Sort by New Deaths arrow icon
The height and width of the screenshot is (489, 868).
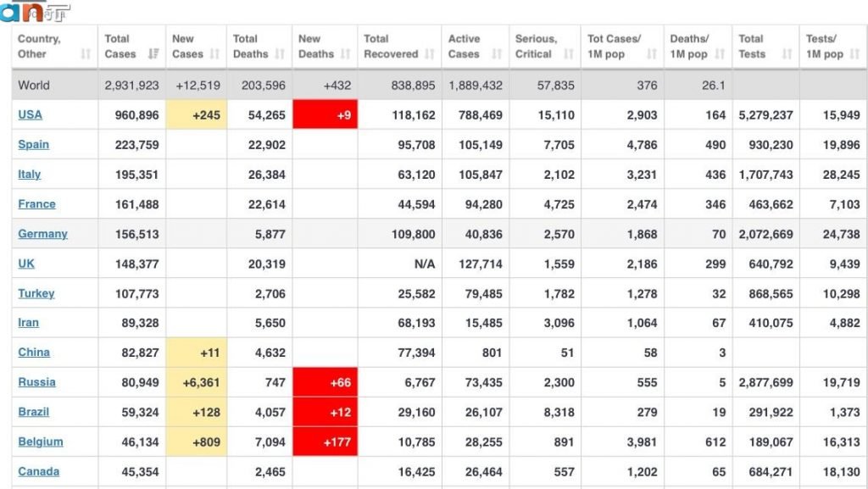click(345, 54)
